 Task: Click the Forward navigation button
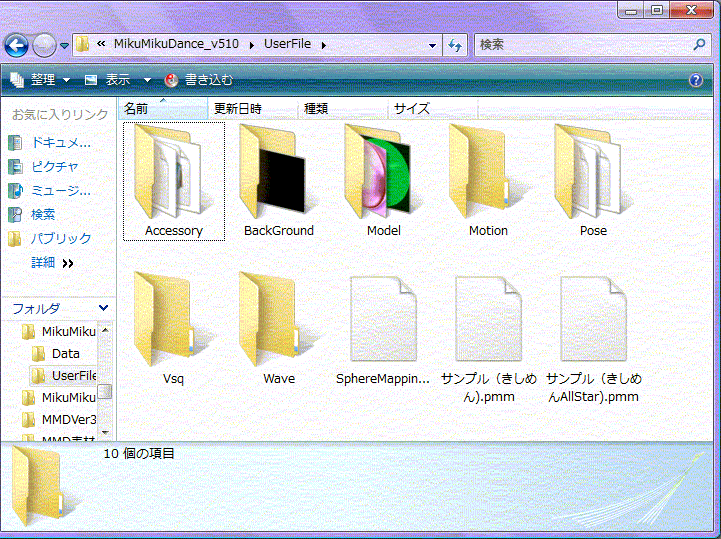[x=44, y=46]
